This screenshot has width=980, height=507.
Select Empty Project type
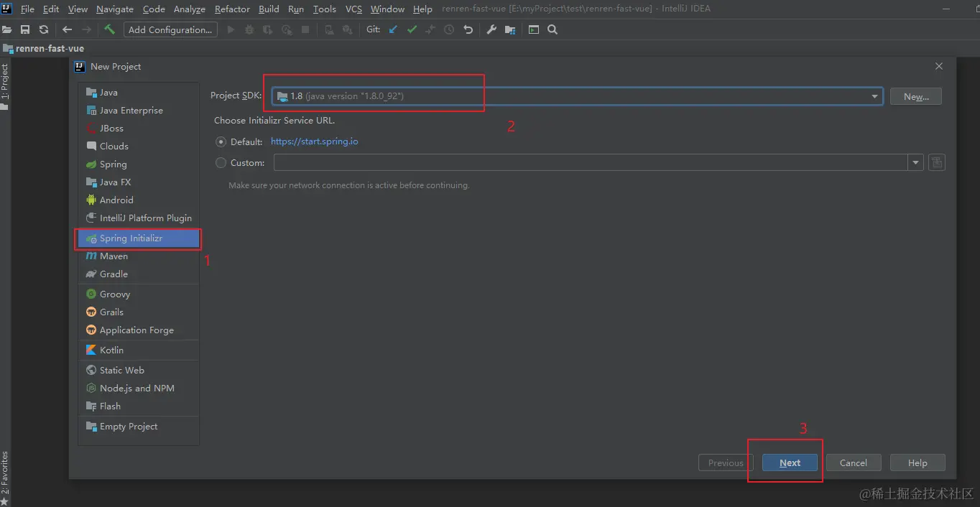coord(139,426)
